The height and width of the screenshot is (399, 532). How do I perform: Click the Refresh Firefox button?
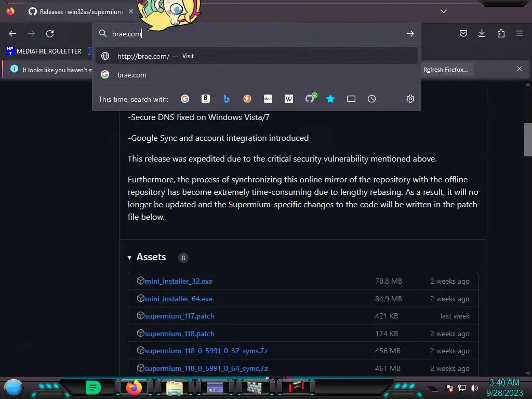(445, 70)
